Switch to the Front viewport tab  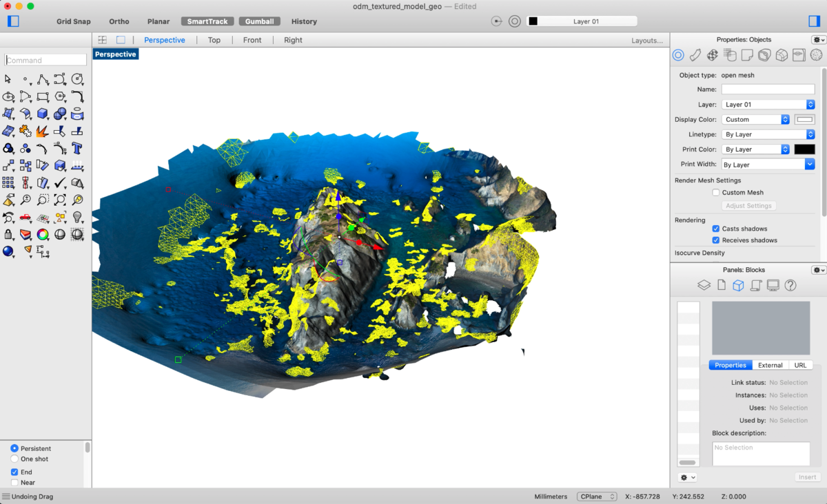pos(252,40)
